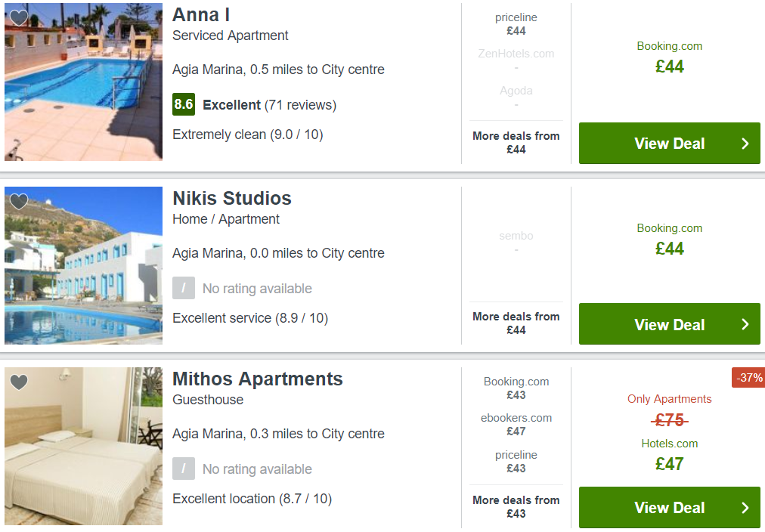Click the 8.6 rating badge for Anna I
This screenshot has width=765, height=532.
[184, 104]
